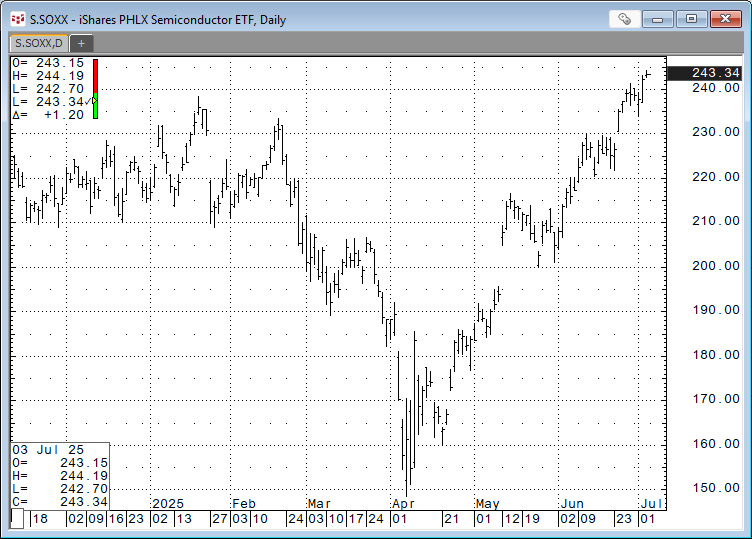
Task: Click the small white box at bottom-left corner
Action: click(17, 519)
